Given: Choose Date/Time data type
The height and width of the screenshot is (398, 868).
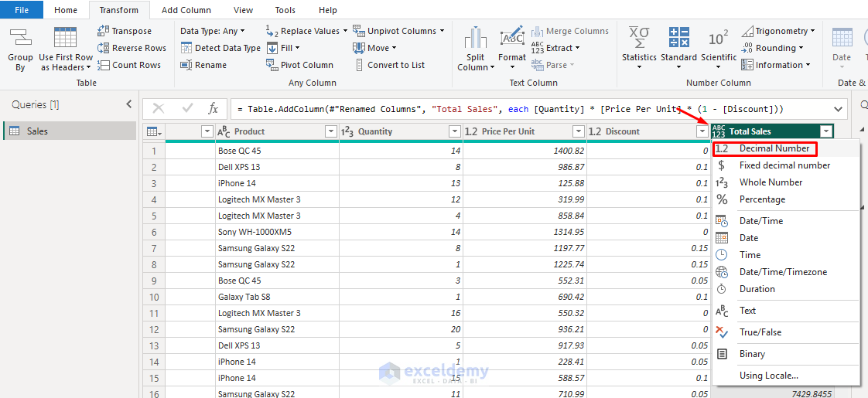Looking at the screenshot, I should point(786,221).
